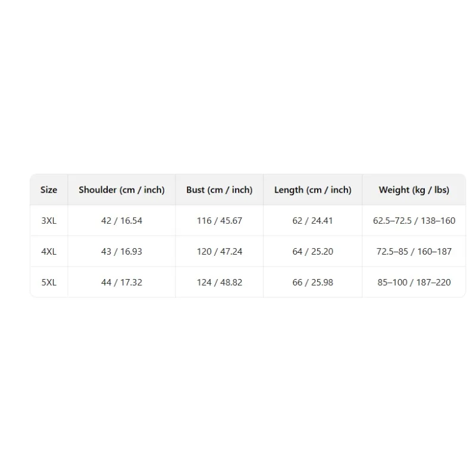The height and width of the screenshot is (476, 476).
Task: Select the 62.5–72.5 / 138–160 weight cell
Action: 414,220
